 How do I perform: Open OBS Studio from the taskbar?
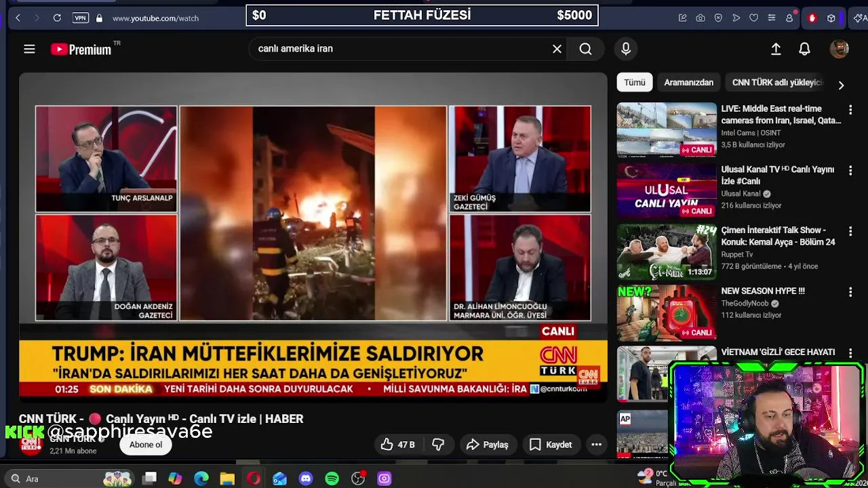coord(358,479)
